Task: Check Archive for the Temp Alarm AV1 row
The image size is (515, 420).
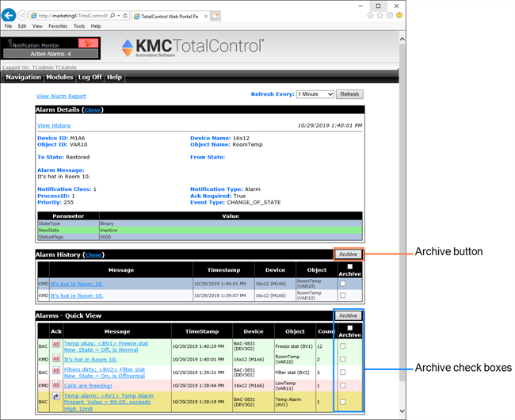Action: pyautogui.click(x=343, y=402)
